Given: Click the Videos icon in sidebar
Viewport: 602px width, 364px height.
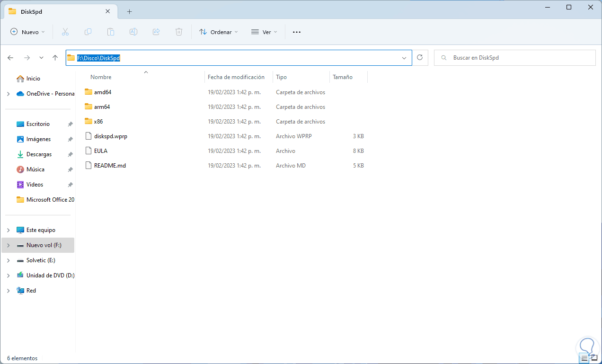Looking at the screenshot, I should [x=20, y=185].
